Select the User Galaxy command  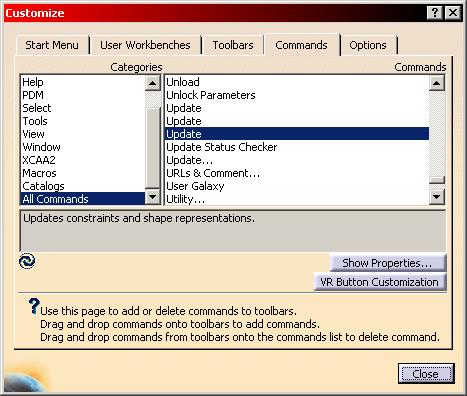pos(297,186)
